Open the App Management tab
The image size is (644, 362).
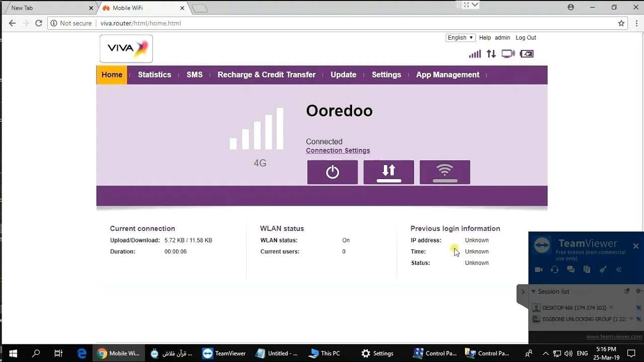[448, 75]
